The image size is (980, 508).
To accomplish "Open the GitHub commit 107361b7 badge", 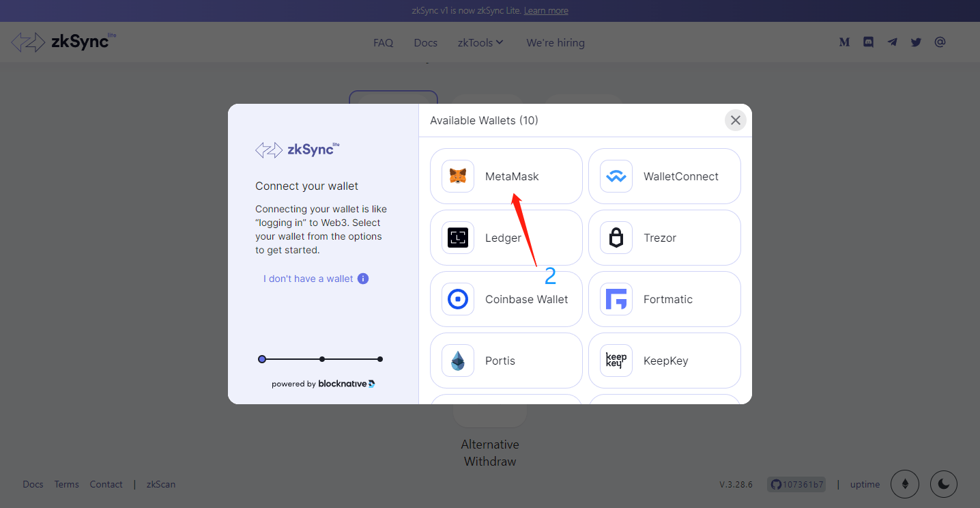I will (x=796, y=484).
